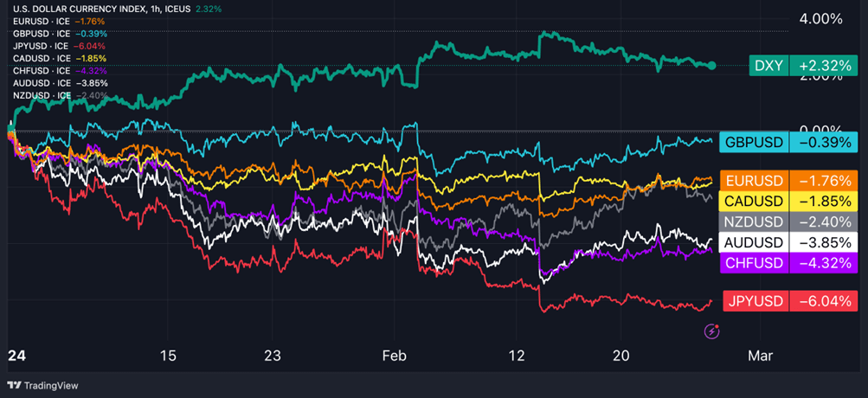868x398 pixels.
Task: Select the AUDUSD · ICE legend entry
Action: tap(37, 82)
